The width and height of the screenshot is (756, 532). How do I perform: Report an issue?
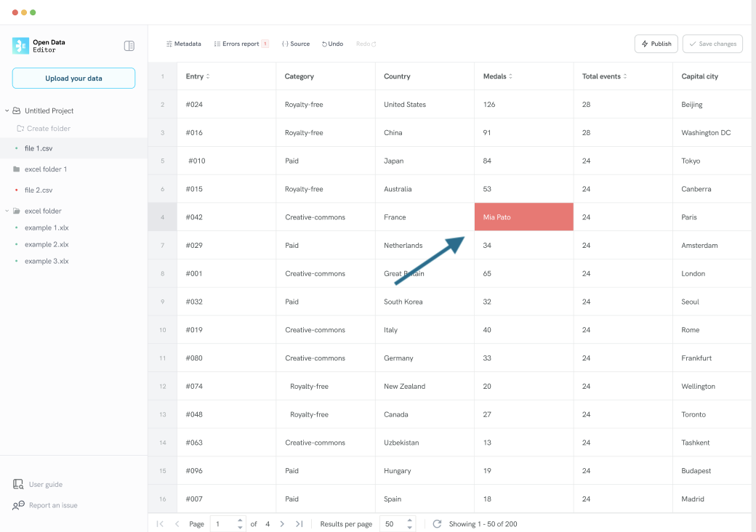52,505
